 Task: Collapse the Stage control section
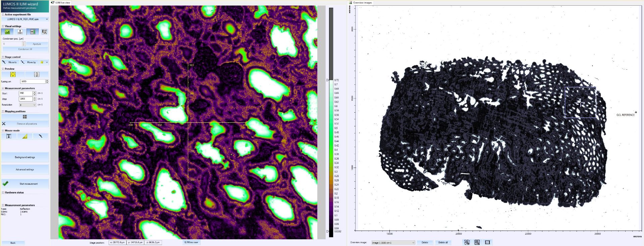[x=3, y=57]
